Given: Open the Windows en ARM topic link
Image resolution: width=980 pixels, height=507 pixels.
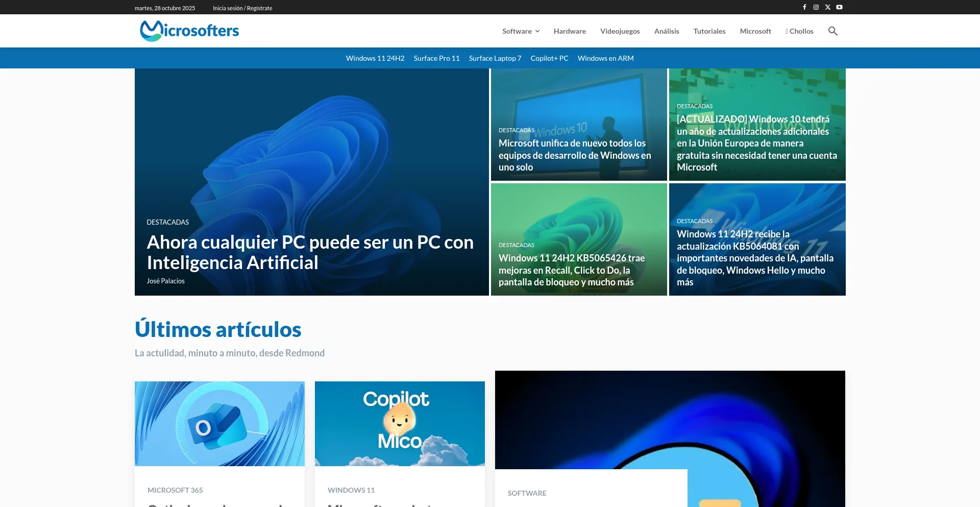Looking at the screenshot, I should tap(605, 58).
